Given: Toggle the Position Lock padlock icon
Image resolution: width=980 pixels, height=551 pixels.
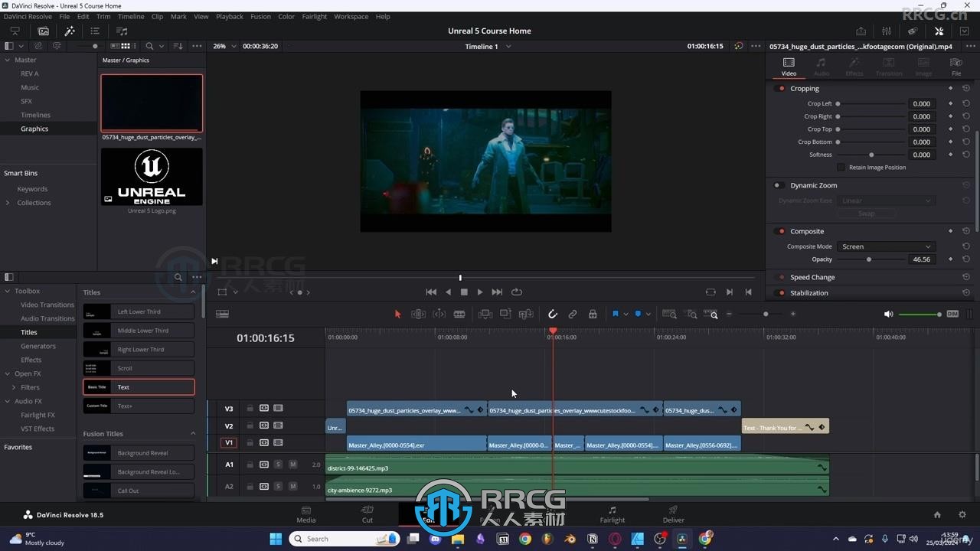Looking at the screenshot, I should [x=593, y=314].
